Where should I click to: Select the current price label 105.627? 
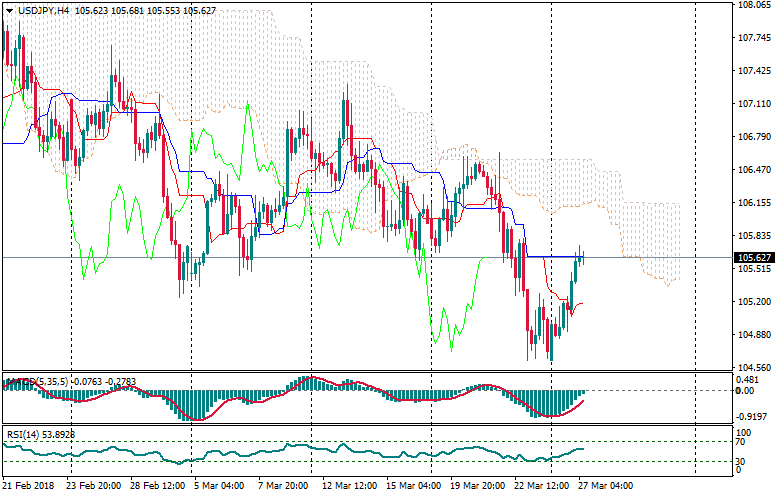(753, 257)
